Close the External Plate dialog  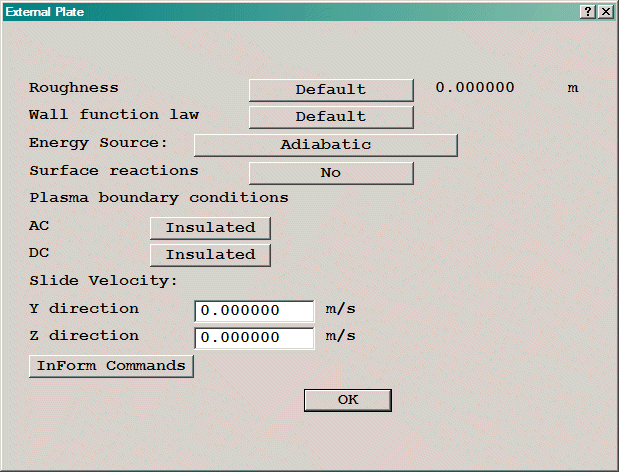coord(604,11)
